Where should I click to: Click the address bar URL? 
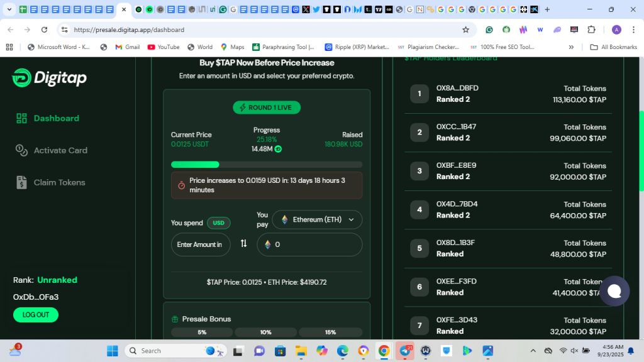129,30
